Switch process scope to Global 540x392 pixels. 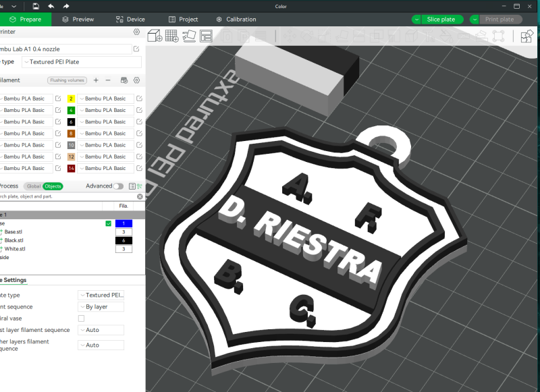33,186
